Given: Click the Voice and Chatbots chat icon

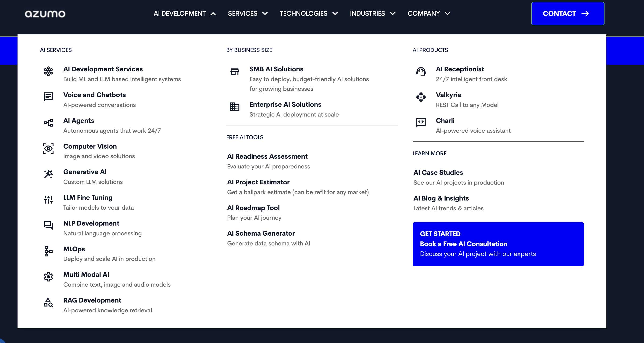Looking at the screenshot, I should (48, 97).
